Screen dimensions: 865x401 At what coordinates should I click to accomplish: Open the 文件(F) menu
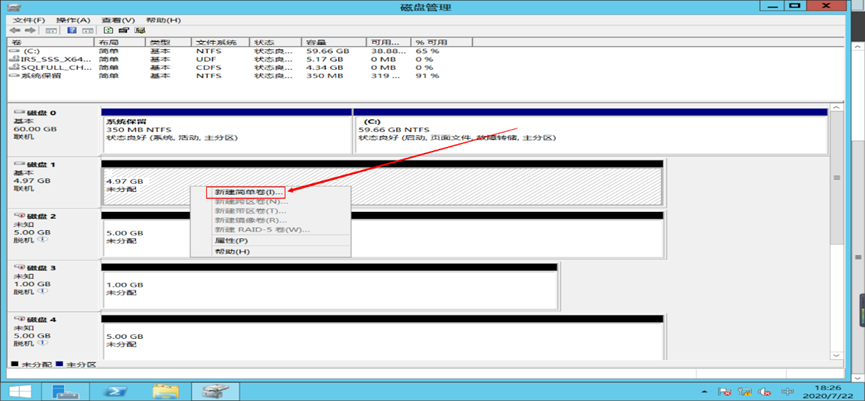point(29,20)
